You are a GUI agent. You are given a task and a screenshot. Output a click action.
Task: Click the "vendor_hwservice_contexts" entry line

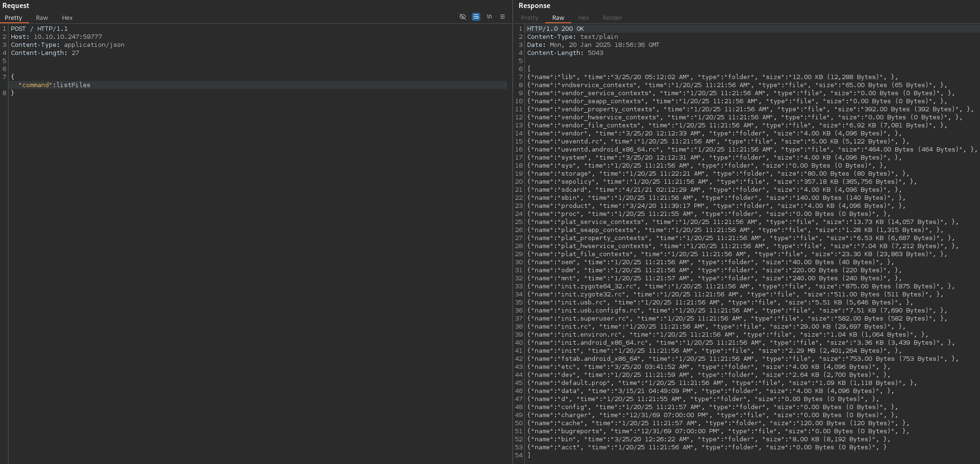745,117
